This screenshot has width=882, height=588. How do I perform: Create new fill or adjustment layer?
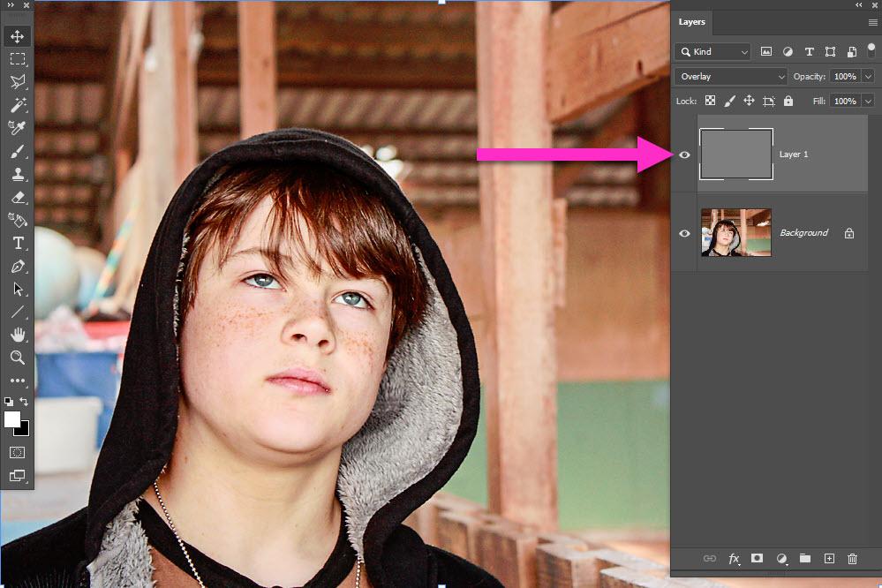(781, 558)
